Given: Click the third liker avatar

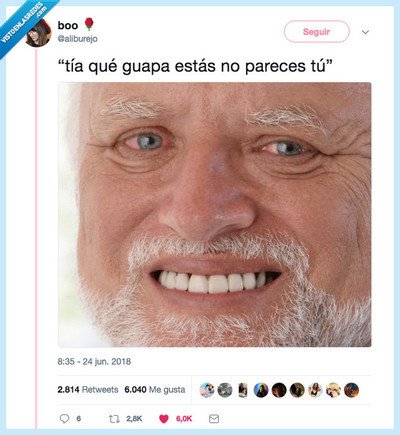Looking at the screenshot, I should (243, 390).
